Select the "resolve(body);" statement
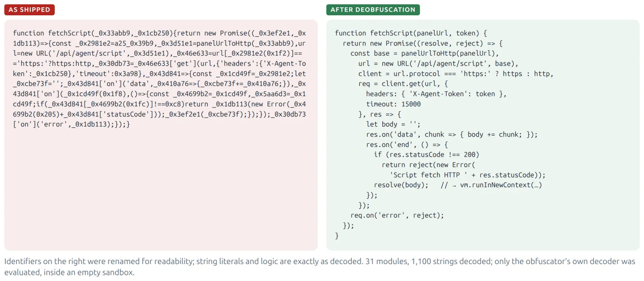The image size is (644, 281). (401, 185)
